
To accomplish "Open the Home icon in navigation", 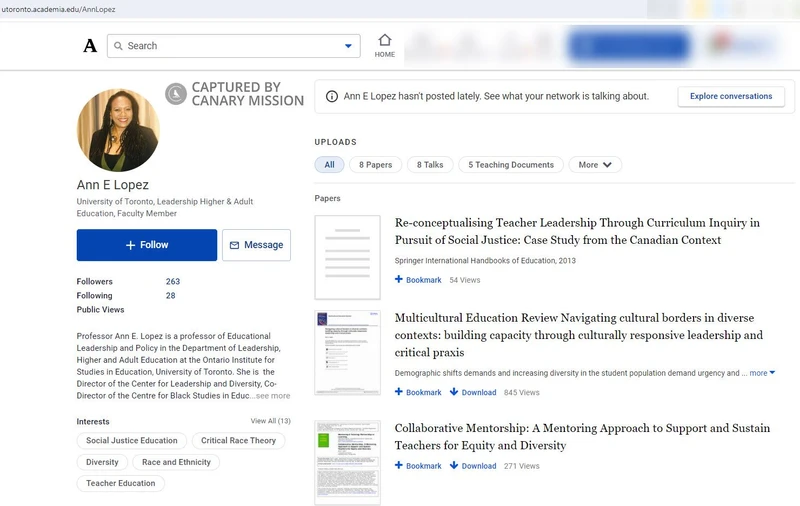I will 385,45.
